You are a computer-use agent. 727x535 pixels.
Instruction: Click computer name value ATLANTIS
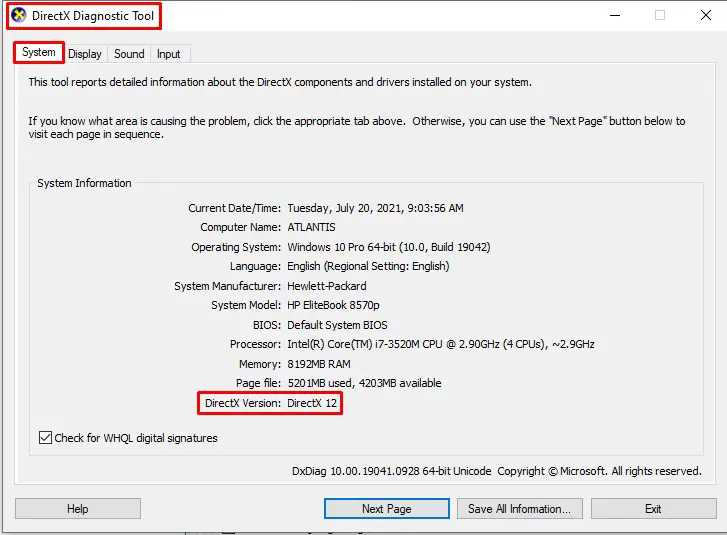(311, 227)
